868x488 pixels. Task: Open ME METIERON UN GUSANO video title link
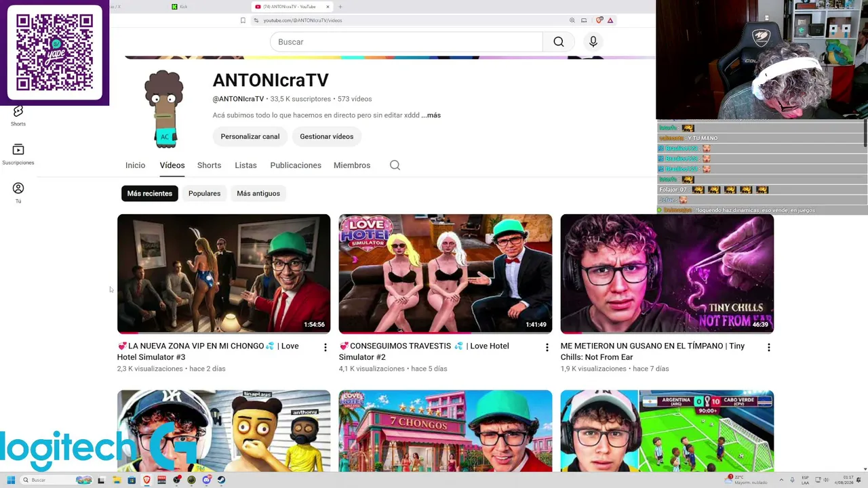click(x=652, y=351)
